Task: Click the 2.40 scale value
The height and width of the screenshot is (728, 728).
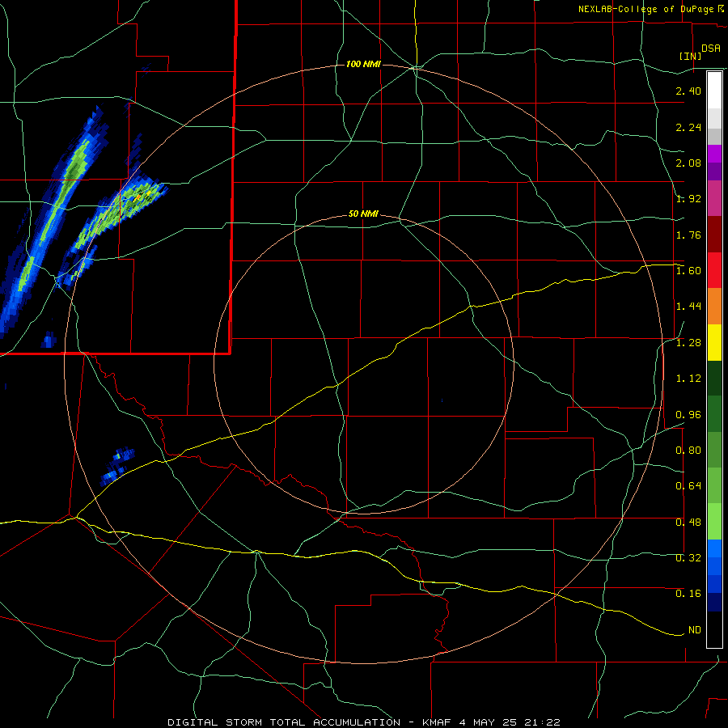Action: point(688,91)
